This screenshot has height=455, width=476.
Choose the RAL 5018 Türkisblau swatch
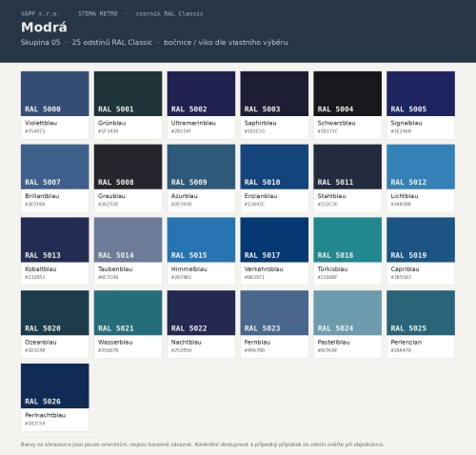click(347, 251)
